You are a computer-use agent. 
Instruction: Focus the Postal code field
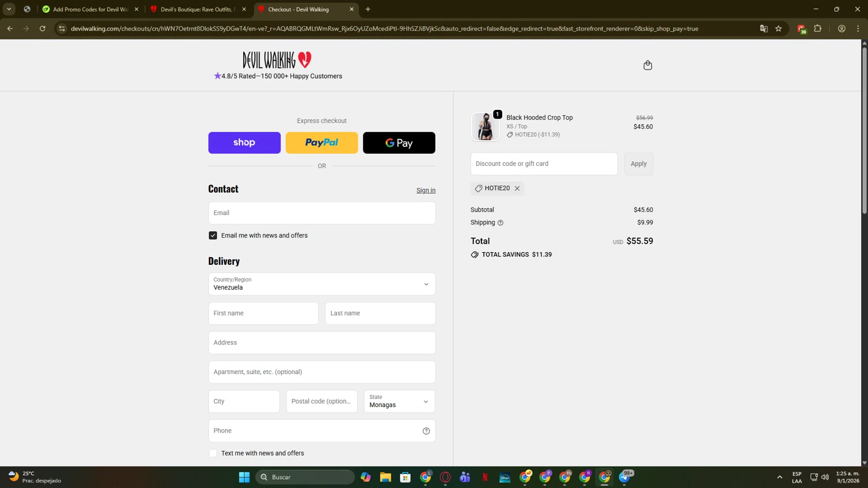click(x=322, y=401)
